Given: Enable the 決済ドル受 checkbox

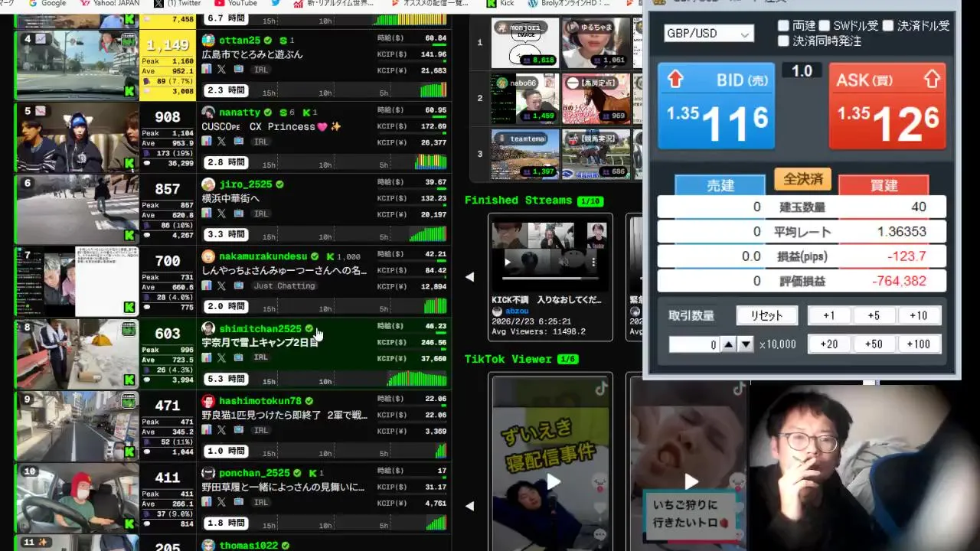Looking at the screenshot, I should [x=887, y=26].
